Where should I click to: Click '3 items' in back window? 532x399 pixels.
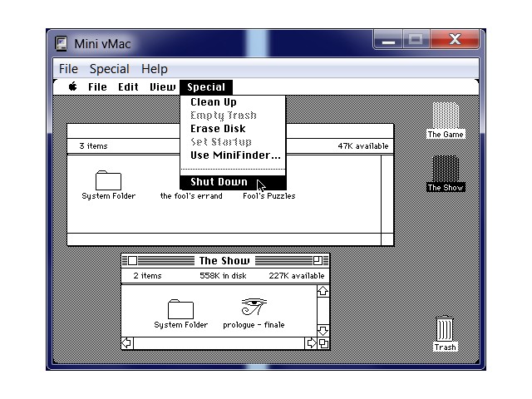pyautogui.click(x=93, y=146)
